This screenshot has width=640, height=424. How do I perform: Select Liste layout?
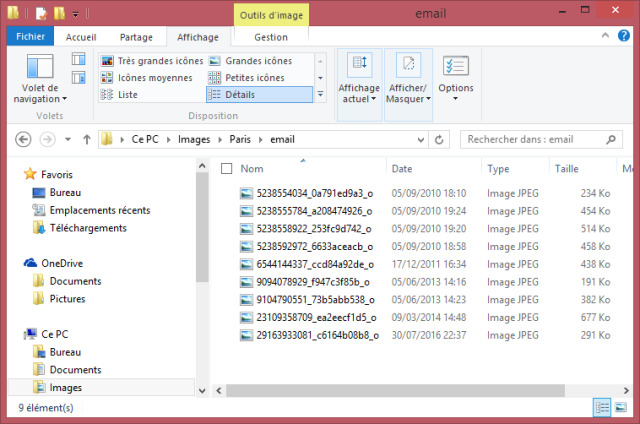[x=119, y=95]
